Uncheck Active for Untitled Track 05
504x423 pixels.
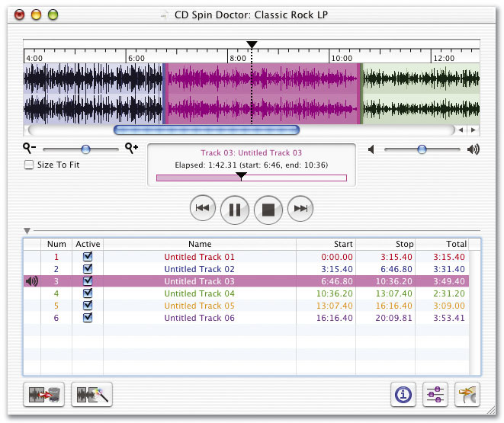(x=88, y=305)
